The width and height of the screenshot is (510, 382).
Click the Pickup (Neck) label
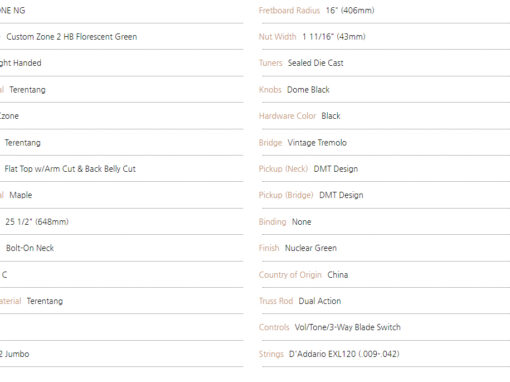(283, 169)
